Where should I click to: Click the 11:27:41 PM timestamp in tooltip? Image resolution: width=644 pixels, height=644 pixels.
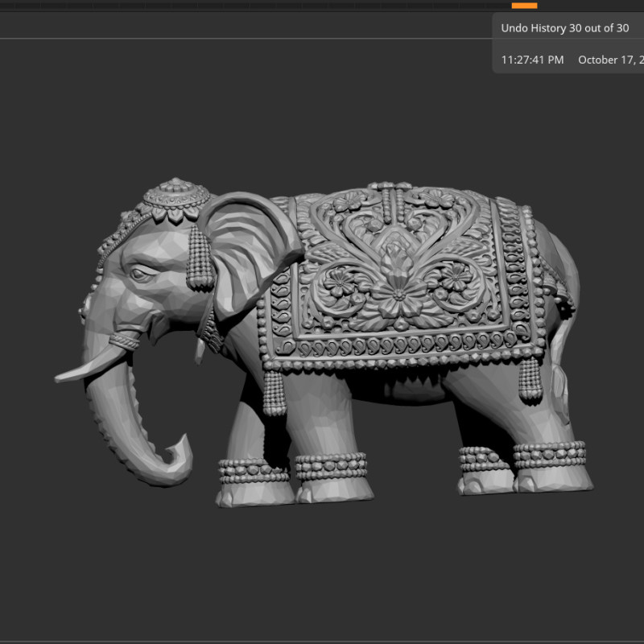[x=532, y=60]
